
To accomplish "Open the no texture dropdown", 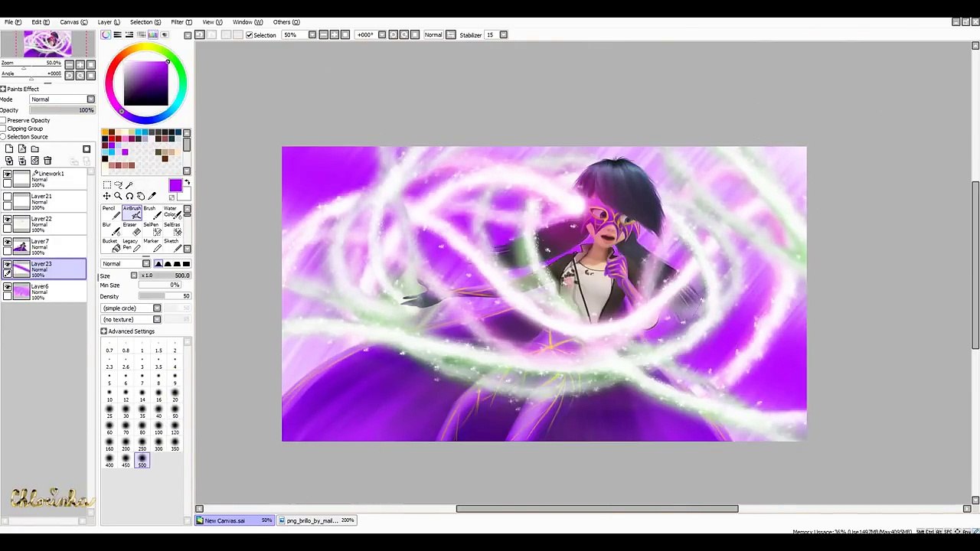I will 131,319.
